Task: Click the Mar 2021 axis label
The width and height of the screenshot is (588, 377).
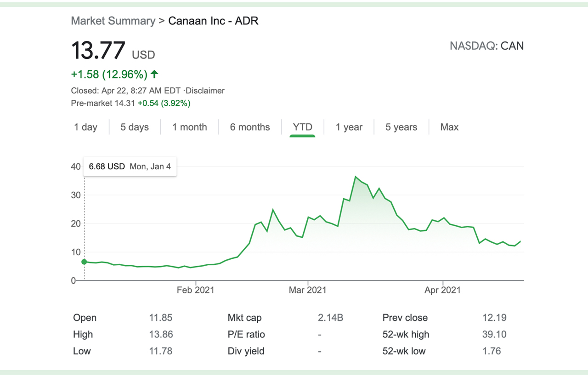Action: coord(308,290)
